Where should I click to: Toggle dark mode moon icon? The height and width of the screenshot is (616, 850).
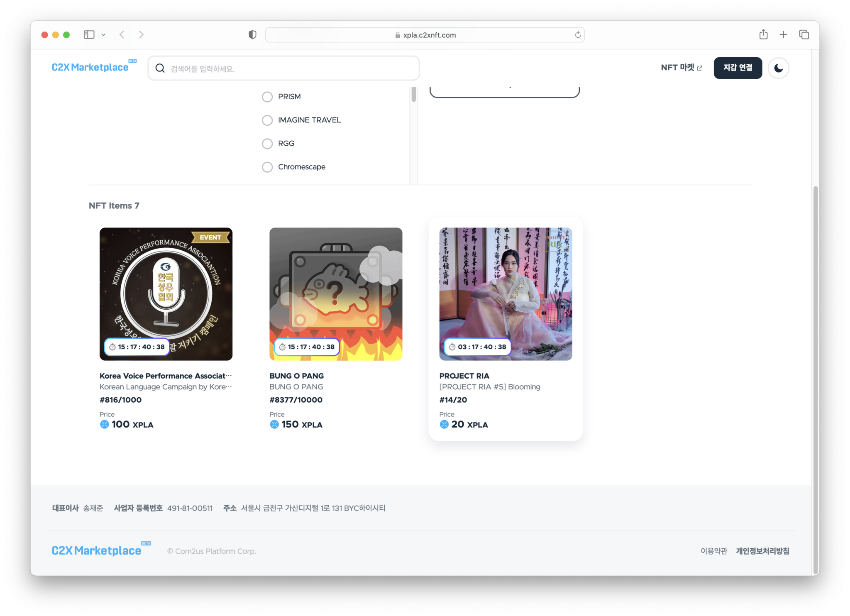coord(778,68)
